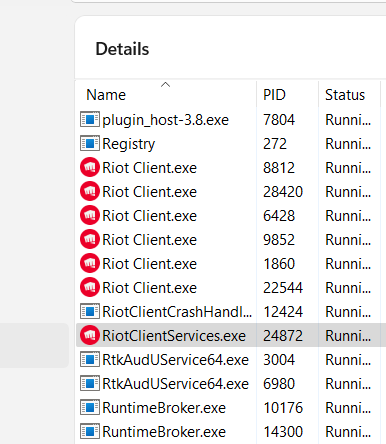Select RtkAudUService64.exe name with PID 3004
Screen dimensions: 386x444
pos(175,360)
